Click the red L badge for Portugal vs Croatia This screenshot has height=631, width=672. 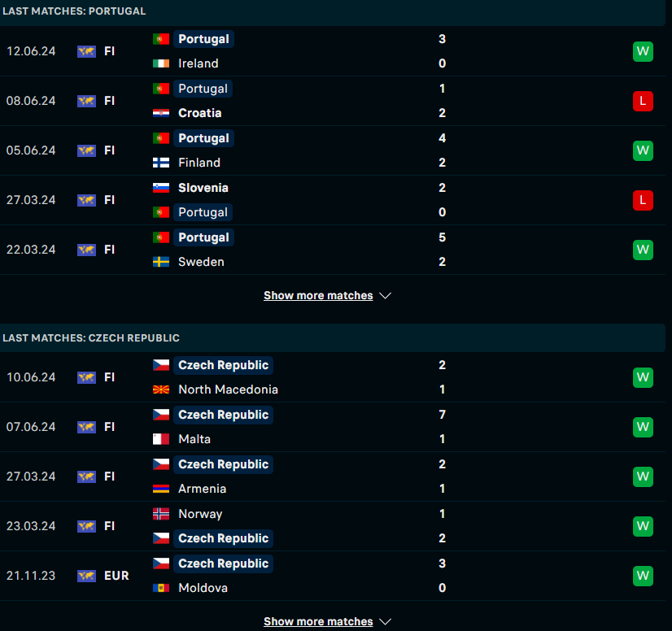coord(643,101)
